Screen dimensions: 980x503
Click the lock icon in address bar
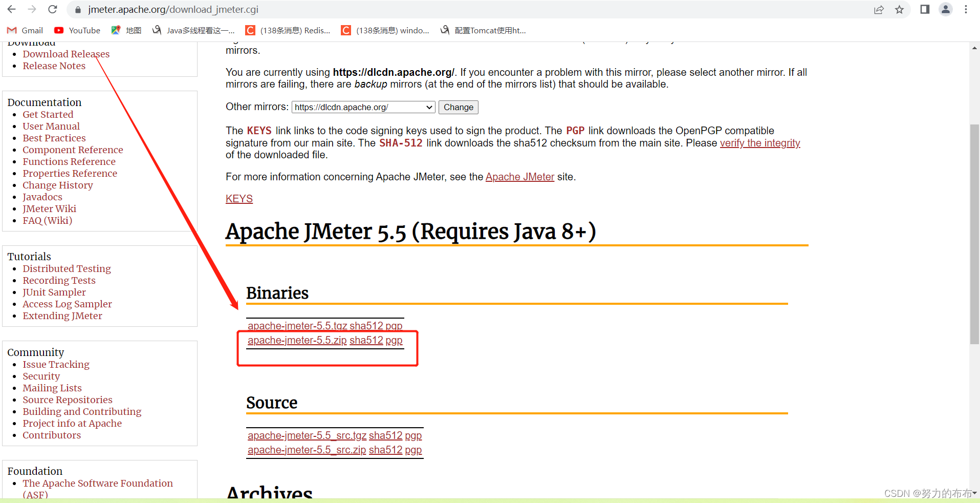click(x=78, y=10)
